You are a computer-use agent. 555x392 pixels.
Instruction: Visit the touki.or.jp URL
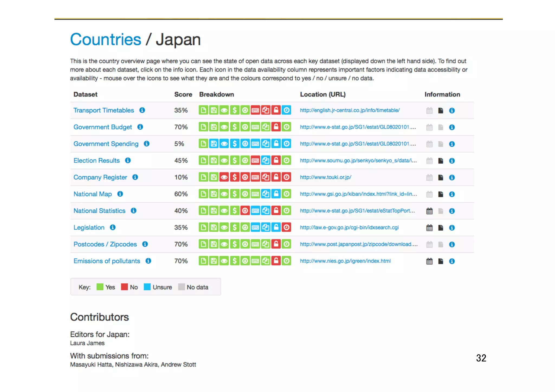325,177
